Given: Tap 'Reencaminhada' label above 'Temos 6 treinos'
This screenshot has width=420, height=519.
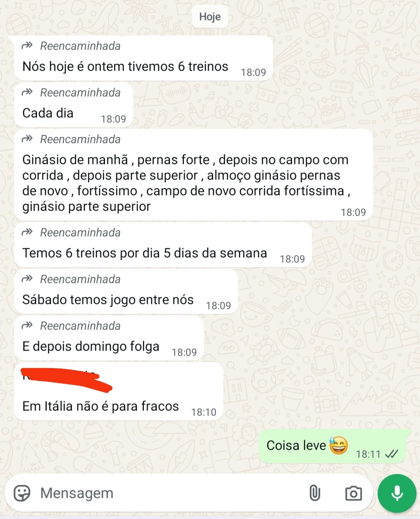Looking at the screenshot, I should coord(80,232).
